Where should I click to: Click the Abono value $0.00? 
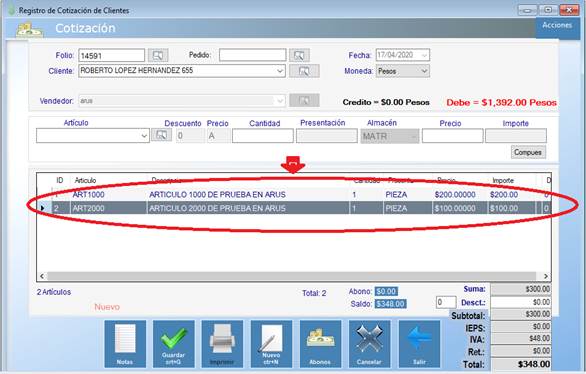(x=386, y=291)
